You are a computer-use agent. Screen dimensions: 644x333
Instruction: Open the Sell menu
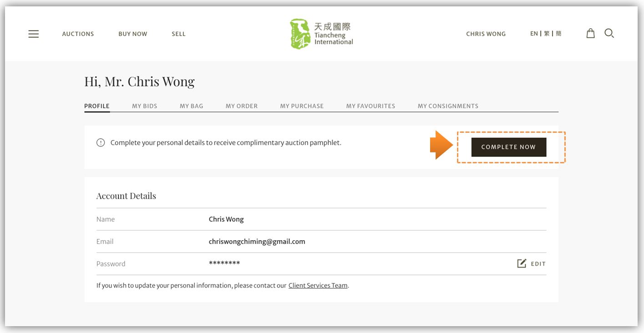click(x=178, y=34)
